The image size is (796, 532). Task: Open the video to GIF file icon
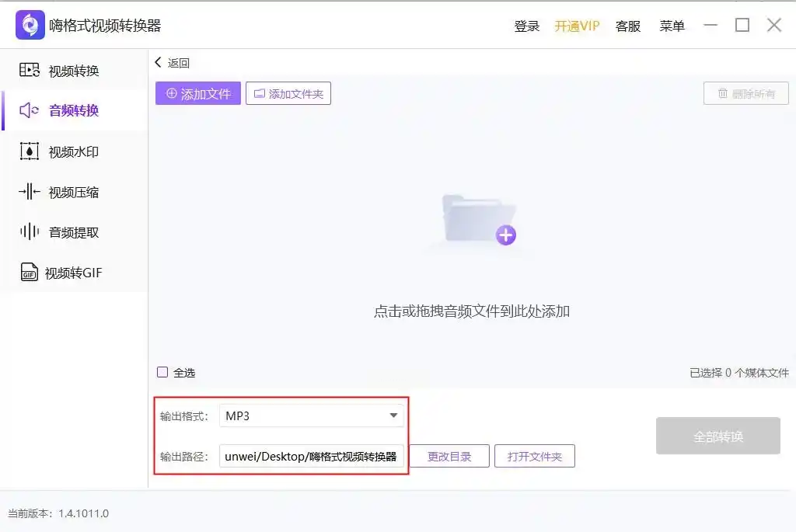[30, 273]
